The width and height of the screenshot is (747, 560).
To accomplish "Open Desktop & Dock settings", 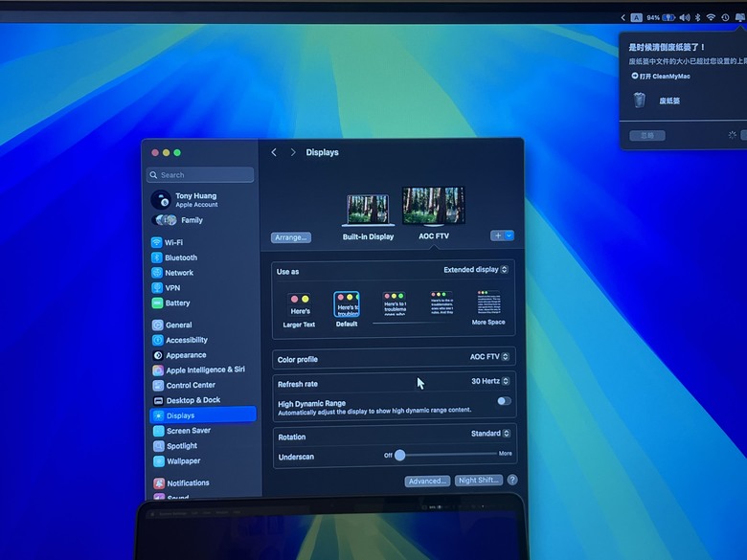I will pos(187,400).
